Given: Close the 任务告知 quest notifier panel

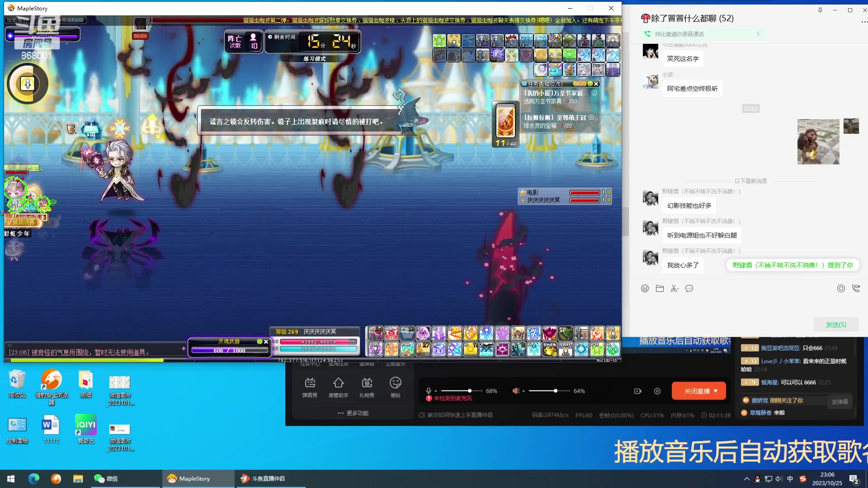Looking at the screenshot, I should pyautogui.click(x=596, y=84).
